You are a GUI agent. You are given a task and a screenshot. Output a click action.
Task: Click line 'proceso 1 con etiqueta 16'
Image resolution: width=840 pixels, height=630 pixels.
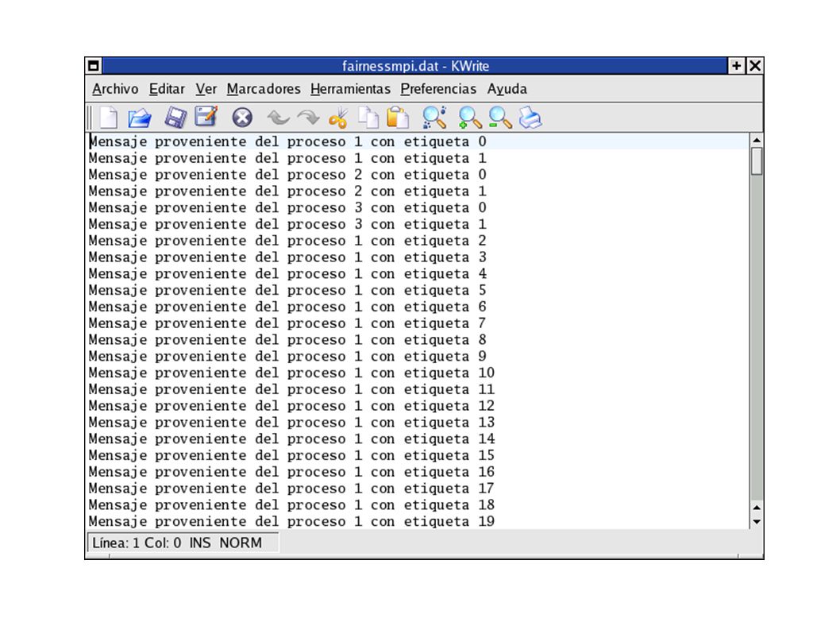pyautogui.click(x=292, y=472)
